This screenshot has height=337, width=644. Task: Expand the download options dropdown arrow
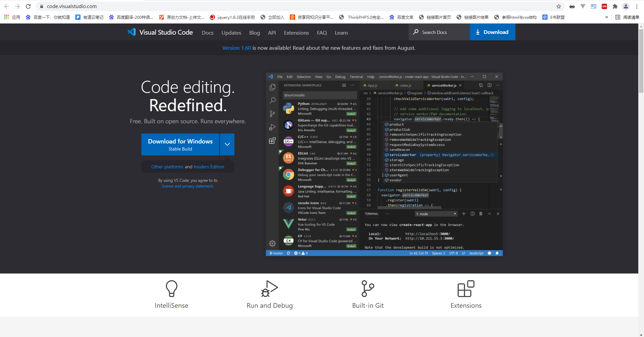(x=227, y=144)
